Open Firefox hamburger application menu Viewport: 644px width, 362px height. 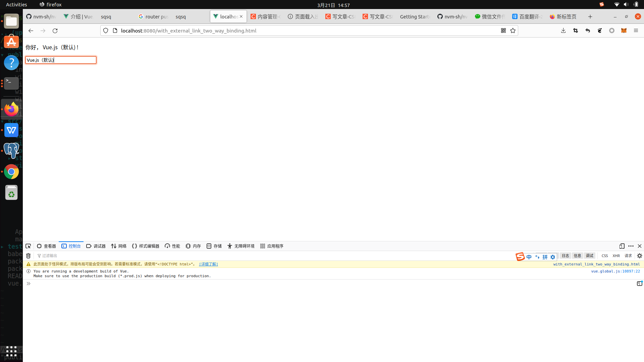pos(636,31)
